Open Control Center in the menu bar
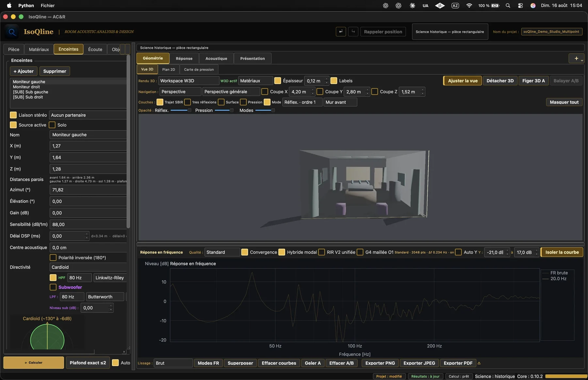Screen dimensions: 588x380 [520, 6]
